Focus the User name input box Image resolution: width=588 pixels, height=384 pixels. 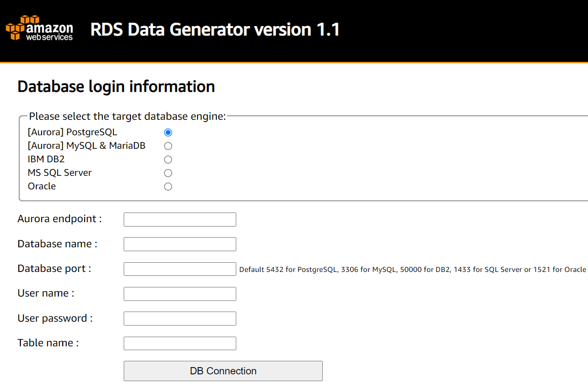point(180,294)
